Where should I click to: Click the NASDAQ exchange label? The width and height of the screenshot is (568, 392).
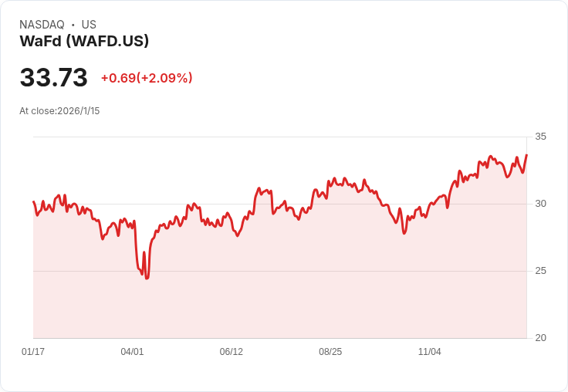click(x=42, y=25)
